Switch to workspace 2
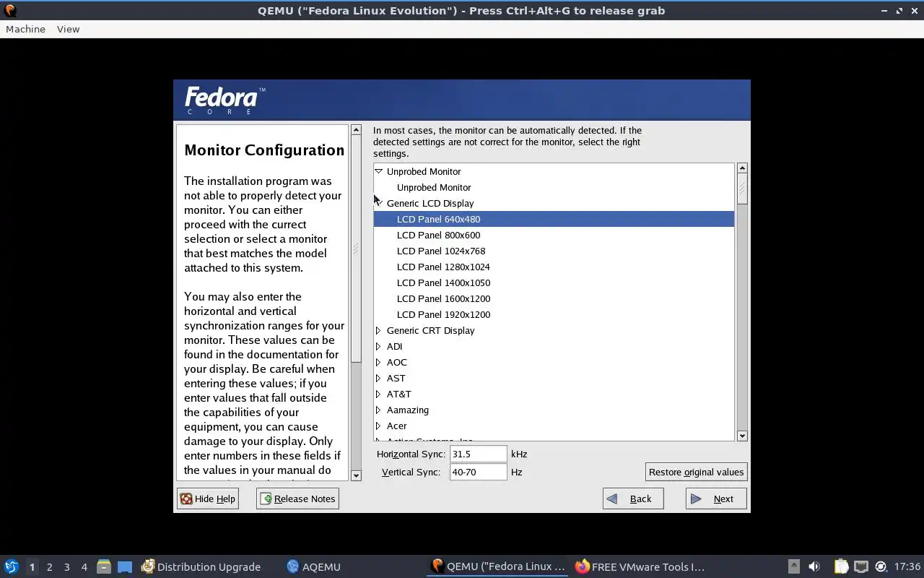The image size is (924, 578). (49, 567)
